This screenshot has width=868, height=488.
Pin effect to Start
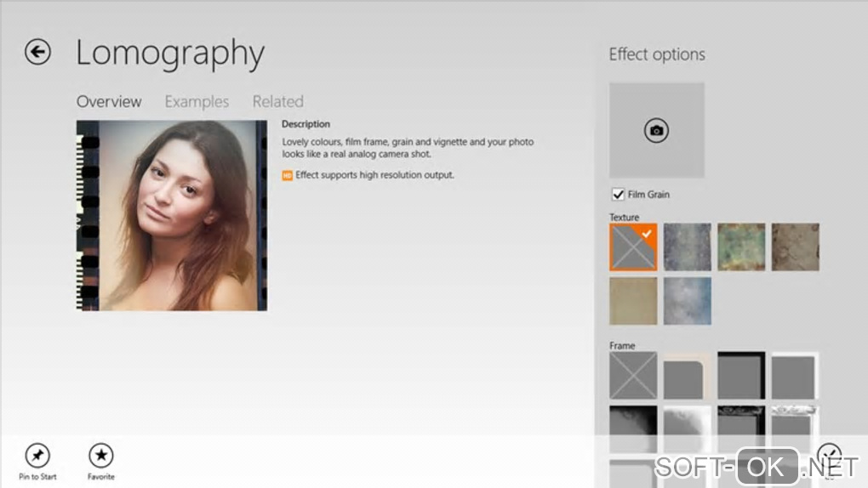[x=37, y=462]
